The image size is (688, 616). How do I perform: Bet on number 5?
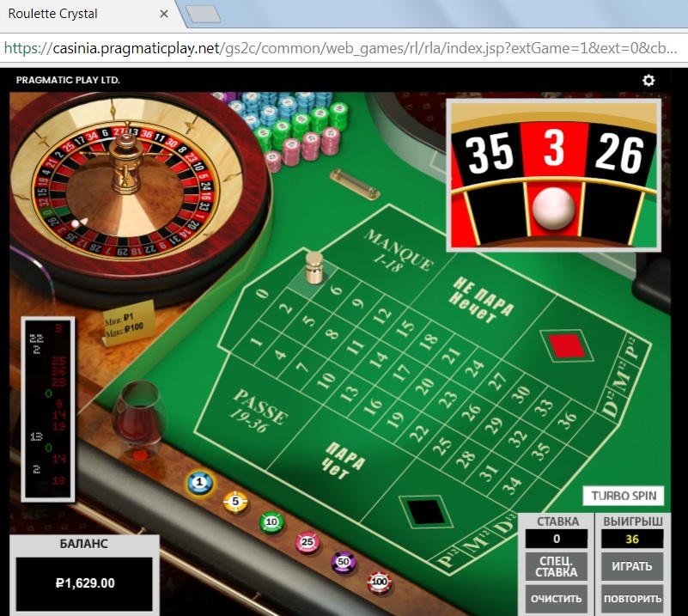(309, 320)
